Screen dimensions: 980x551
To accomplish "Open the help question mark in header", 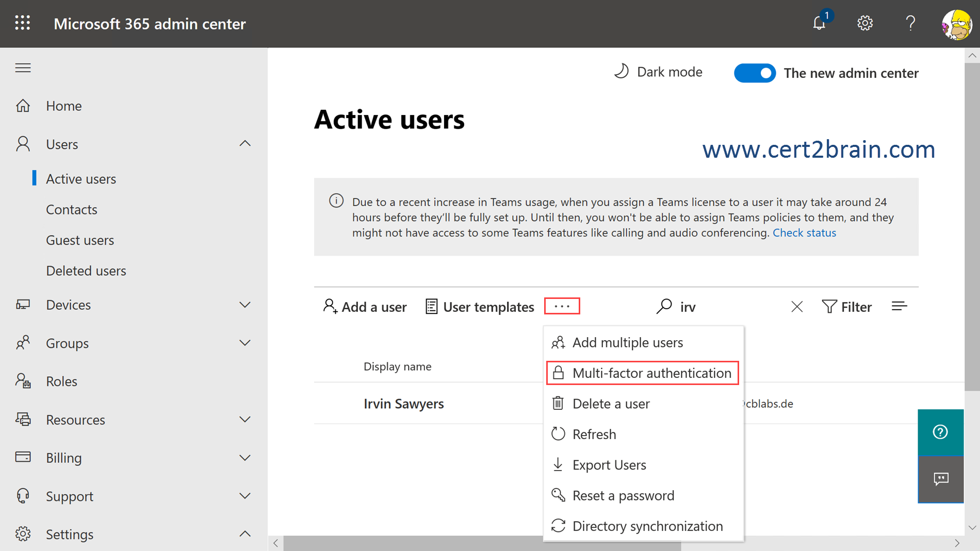I will (x=910, y=23).
